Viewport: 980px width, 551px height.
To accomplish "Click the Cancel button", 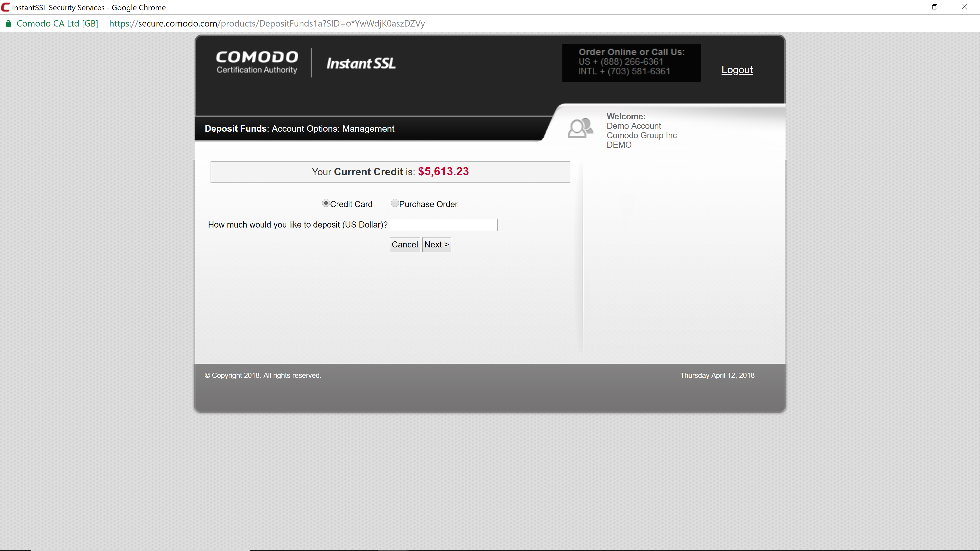I will tap(405, 245).
